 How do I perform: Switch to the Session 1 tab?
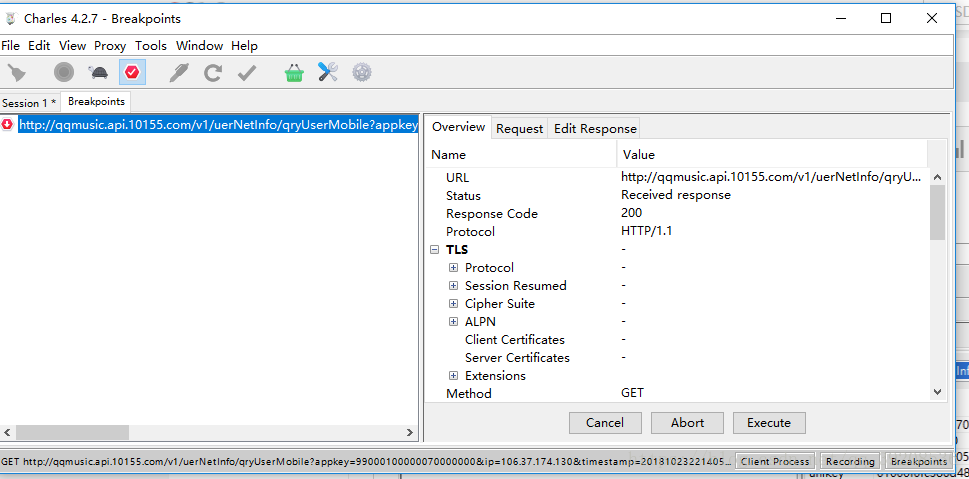30,103
